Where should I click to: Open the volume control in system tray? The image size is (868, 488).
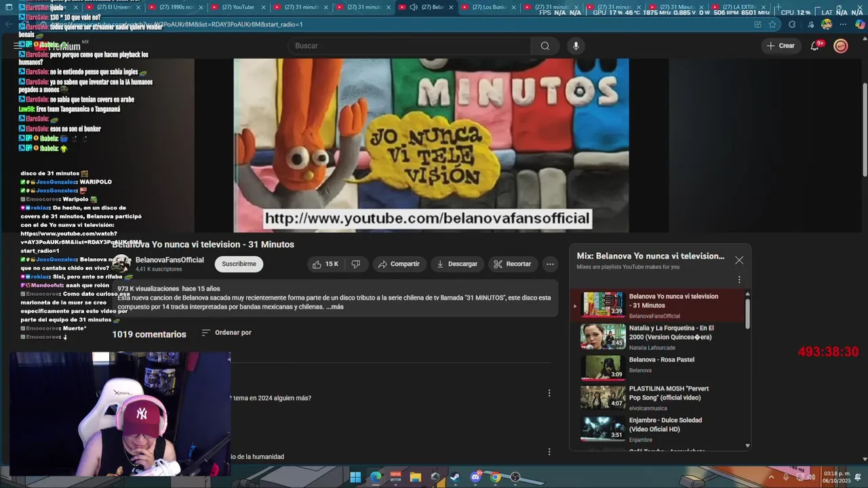[x=812, y=477]
